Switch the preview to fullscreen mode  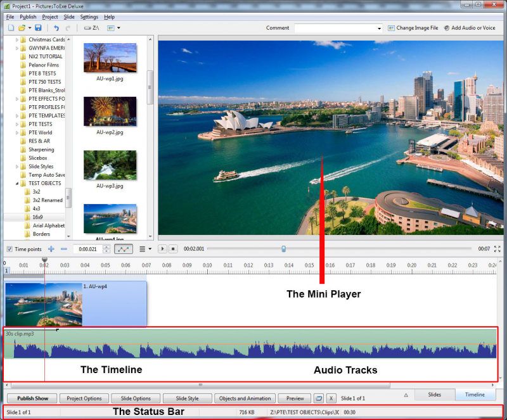497,249
